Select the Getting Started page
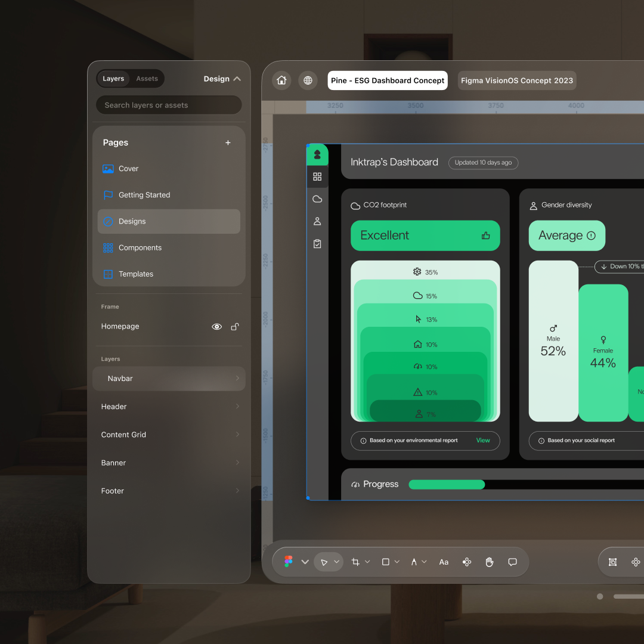Viewport: 644px width, 644px height. click(x=169, y=194)
